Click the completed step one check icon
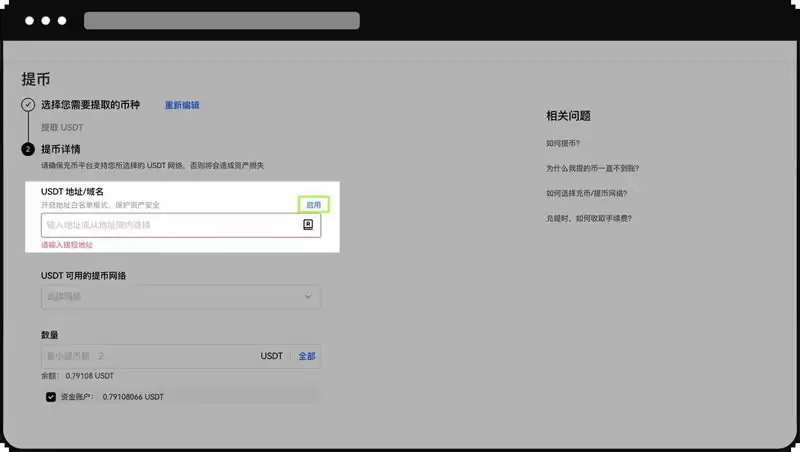The image size is (800, 452). point(28,105)
